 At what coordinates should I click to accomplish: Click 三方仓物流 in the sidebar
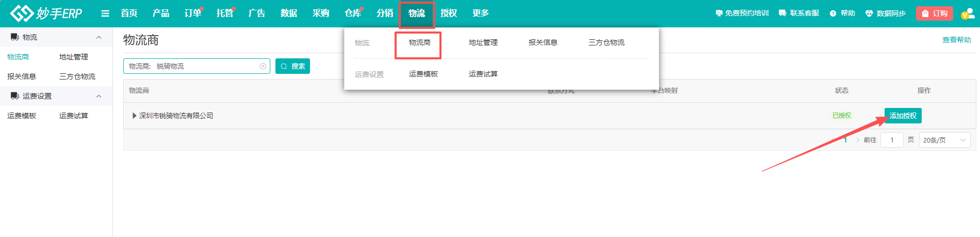click(77, 76)
